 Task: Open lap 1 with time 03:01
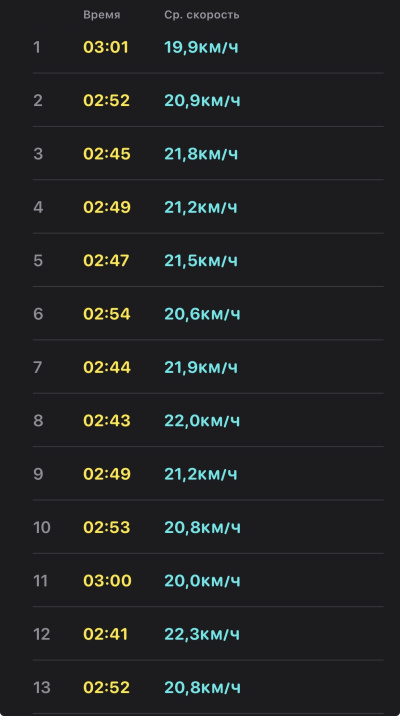pyautogui.click(x=208, y=47)
